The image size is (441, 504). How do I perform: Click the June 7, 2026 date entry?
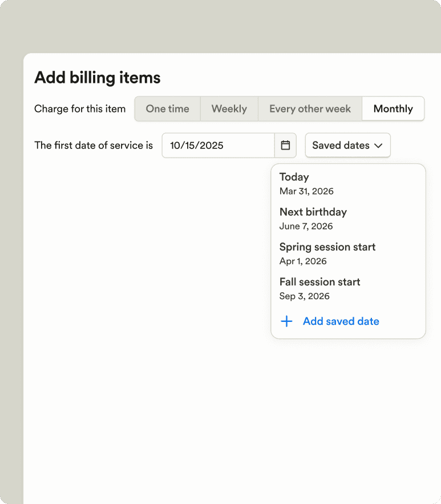306,226
